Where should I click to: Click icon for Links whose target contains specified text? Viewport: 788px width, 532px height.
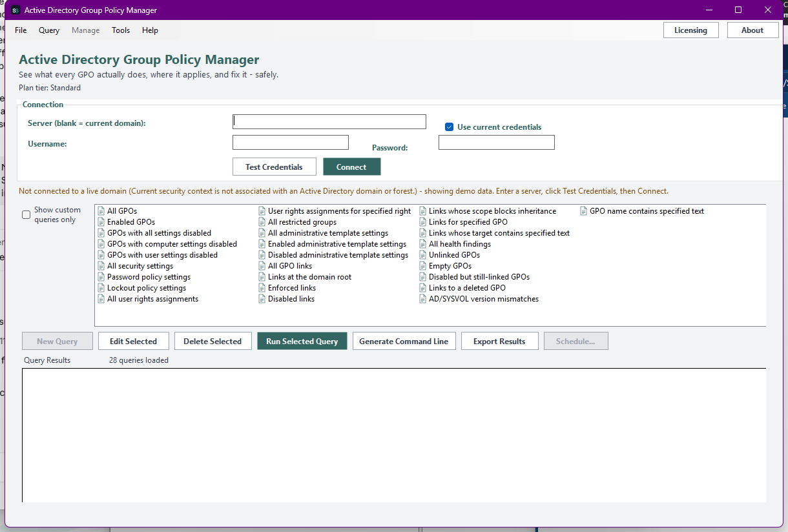pos(422,233)
